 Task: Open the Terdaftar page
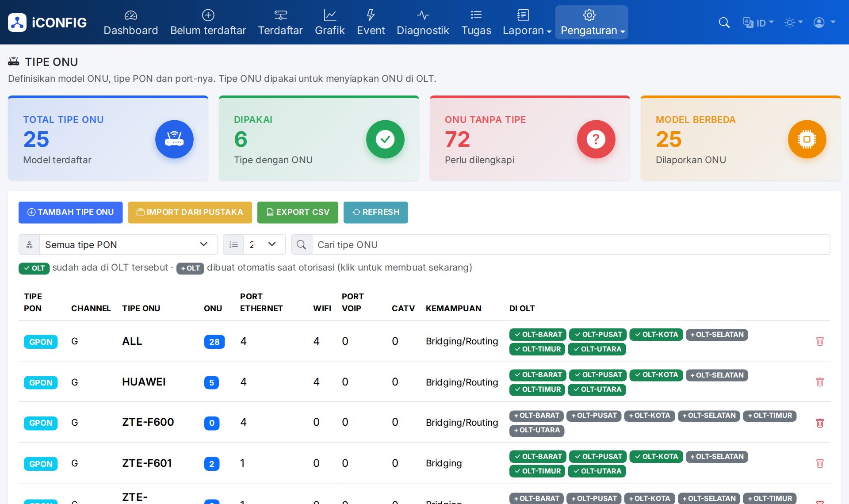(x=280, y=23)
